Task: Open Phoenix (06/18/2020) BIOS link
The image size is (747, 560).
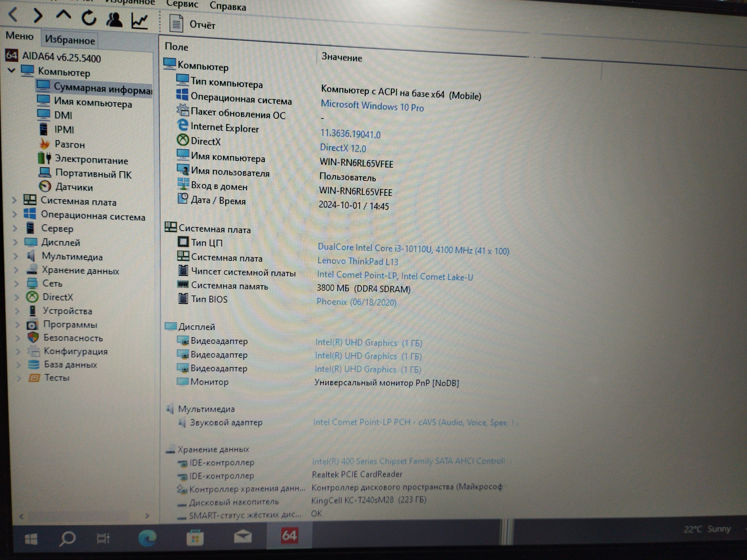Action: pyautogui.click(x=356, y=302)
